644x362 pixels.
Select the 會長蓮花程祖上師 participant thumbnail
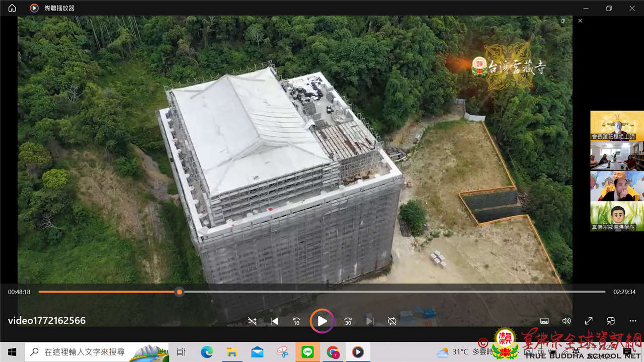[617, 126]
